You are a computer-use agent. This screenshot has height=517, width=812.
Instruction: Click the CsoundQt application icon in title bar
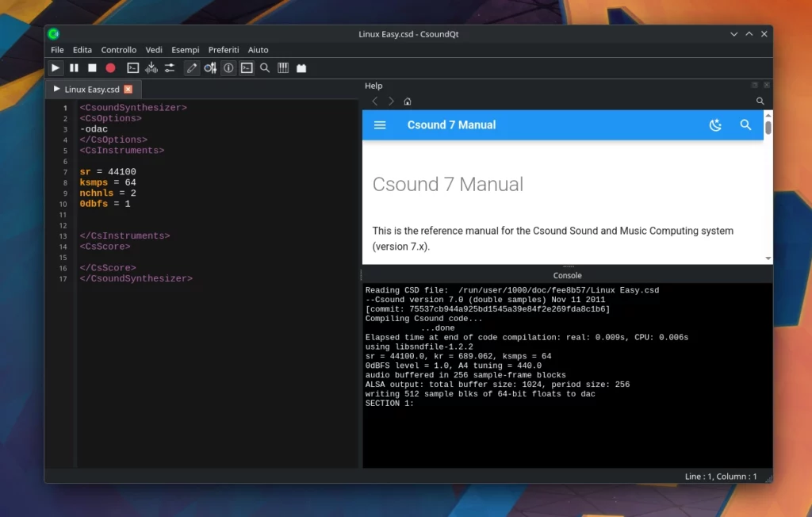[x=54, y=34]
